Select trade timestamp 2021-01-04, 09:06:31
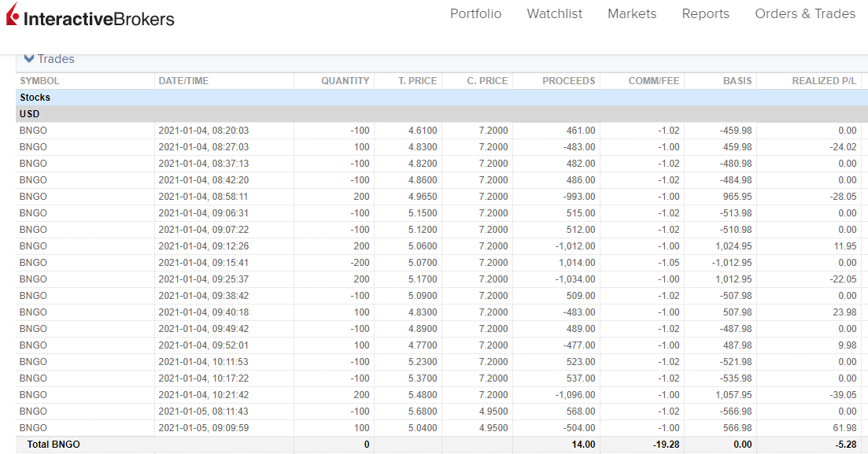This screenshot has width=868, height=454. click(204, 213)
